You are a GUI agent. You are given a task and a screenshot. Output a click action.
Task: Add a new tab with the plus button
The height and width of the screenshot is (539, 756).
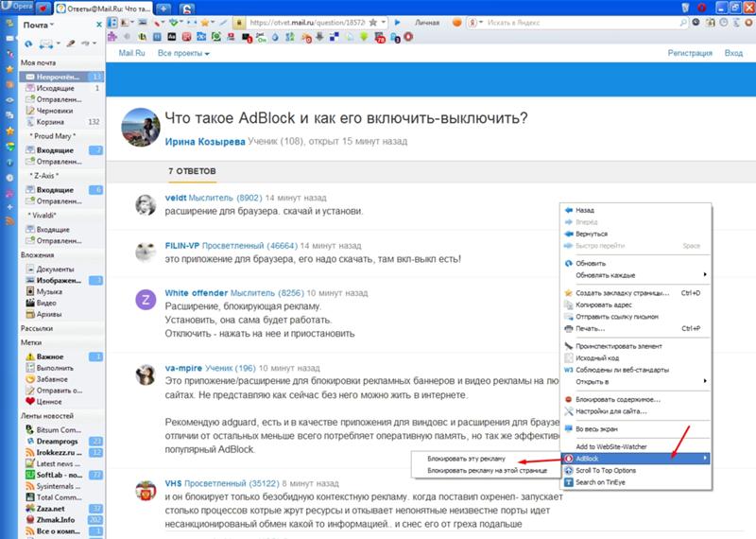[x=163, y=9]
